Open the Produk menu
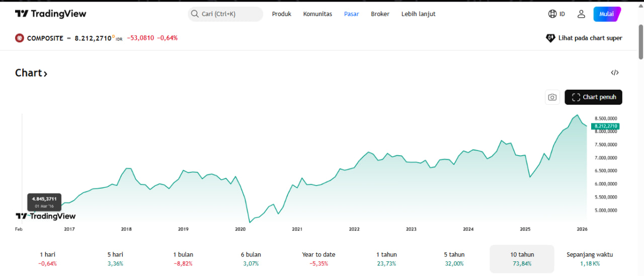Image resolution: width=644 pixels, height=276 pixels. click(282, 14)
